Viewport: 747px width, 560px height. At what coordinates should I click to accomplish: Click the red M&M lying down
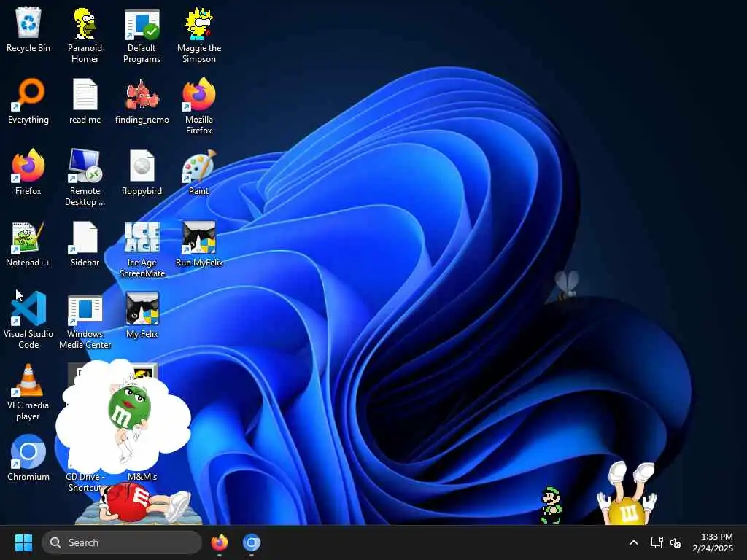tap(143, 503)
